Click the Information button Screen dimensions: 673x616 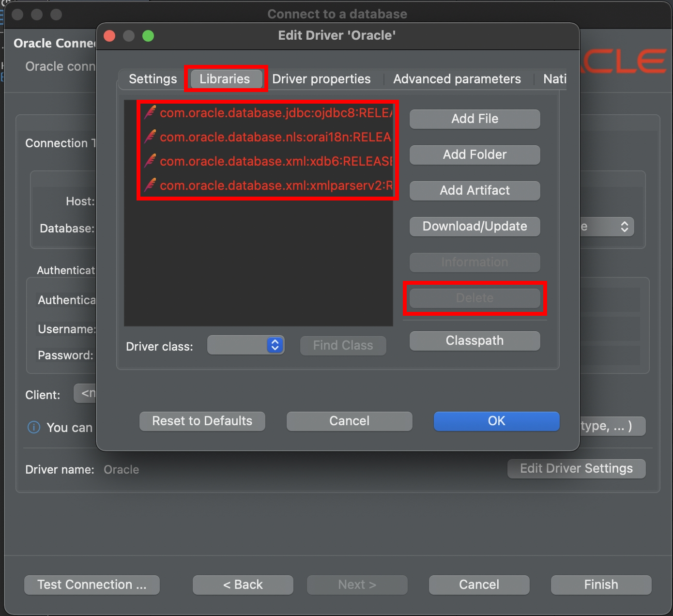point(475,262)
